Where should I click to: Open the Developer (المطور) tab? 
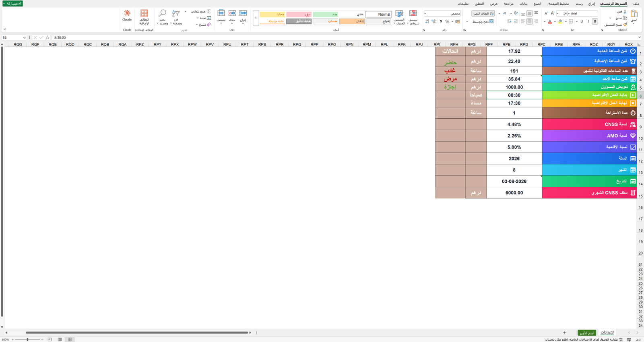tap(479, 4)
